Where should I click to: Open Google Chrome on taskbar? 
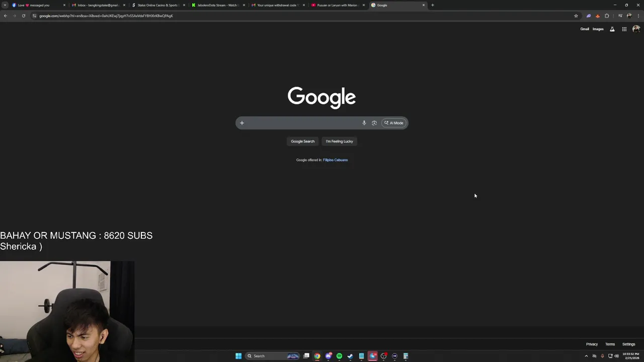pyautogui.click(x=317, y=356)
